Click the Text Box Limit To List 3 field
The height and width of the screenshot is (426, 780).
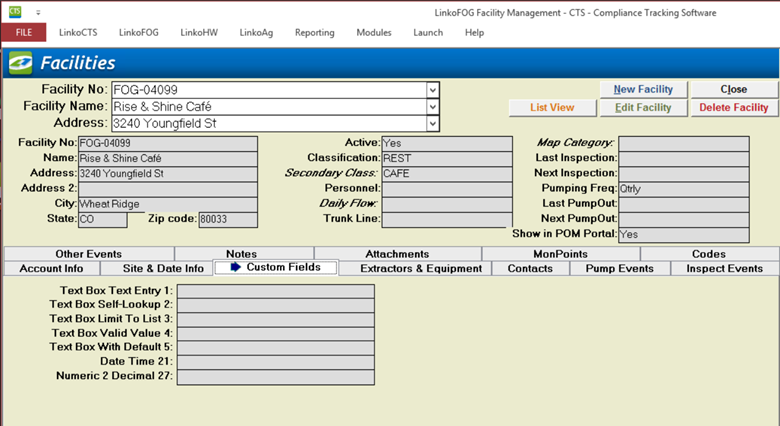tap(276, 320)
